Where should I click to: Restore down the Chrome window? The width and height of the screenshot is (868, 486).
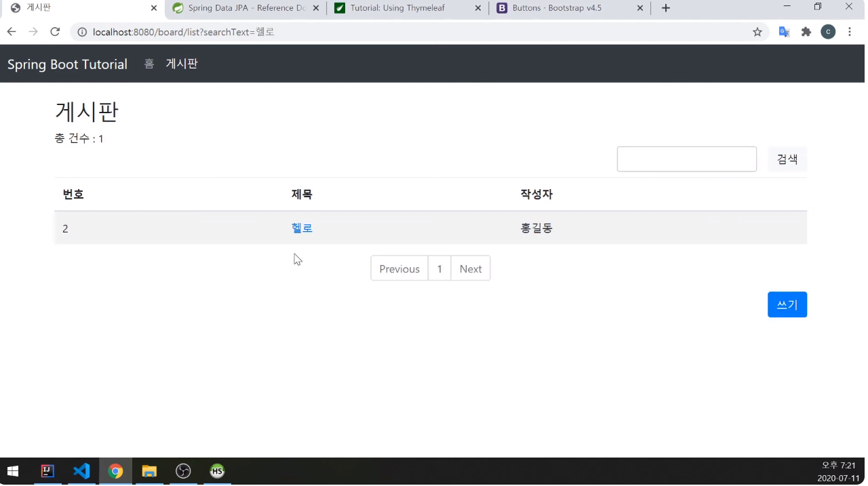818,7
